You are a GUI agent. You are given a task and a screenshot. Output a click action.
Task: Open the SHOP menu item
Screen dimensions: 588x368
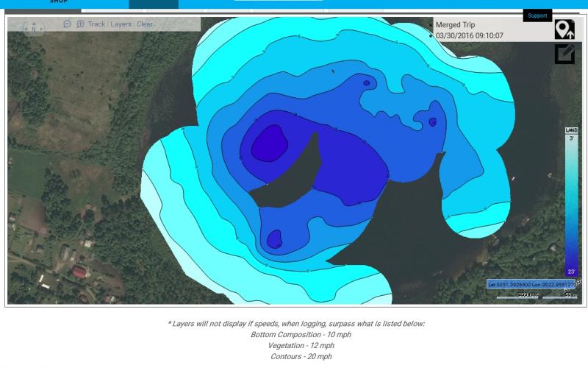point(59,2)
